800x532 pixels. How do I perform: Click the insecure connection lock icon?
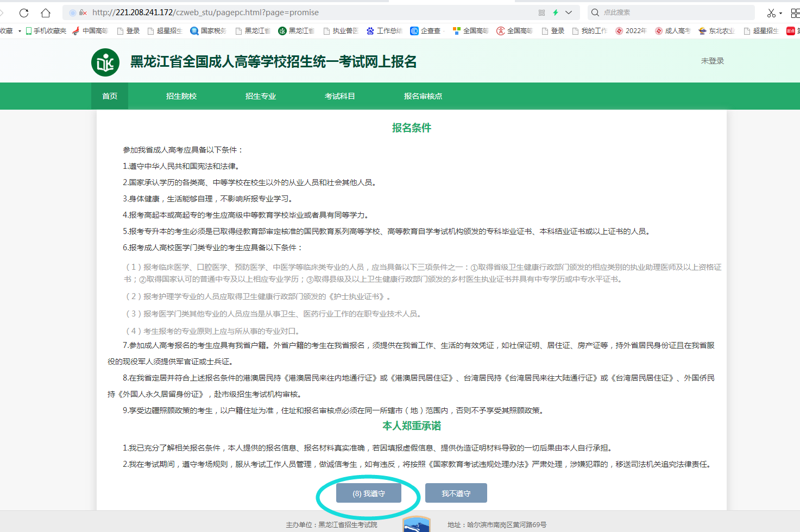point(83,12)
